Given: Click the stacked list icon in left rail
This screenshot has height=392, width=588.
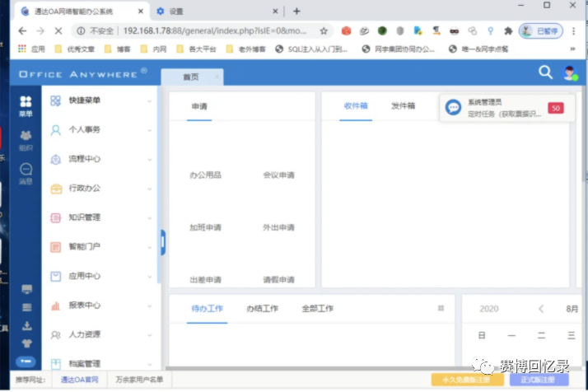Looking at the screenshot, I should tap(26, 307).
